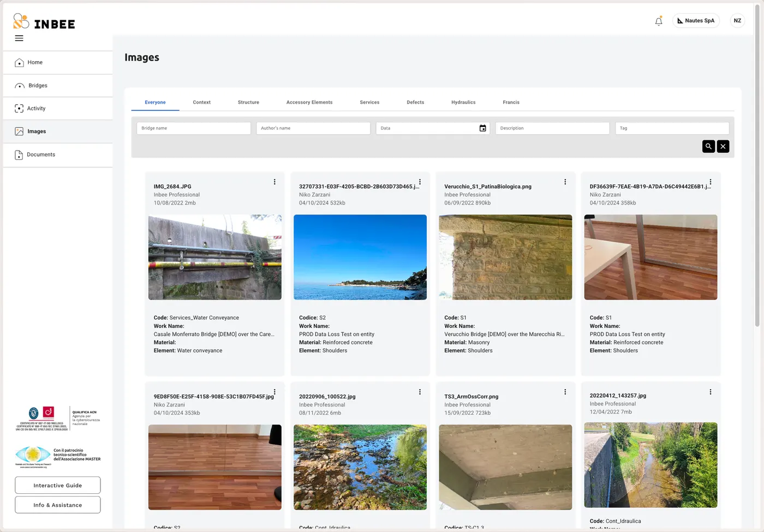The height and width of the screenshot is (532, 764).
Task: Open the blue sea photo thumbnail
Action: click(x=360, y=257)
